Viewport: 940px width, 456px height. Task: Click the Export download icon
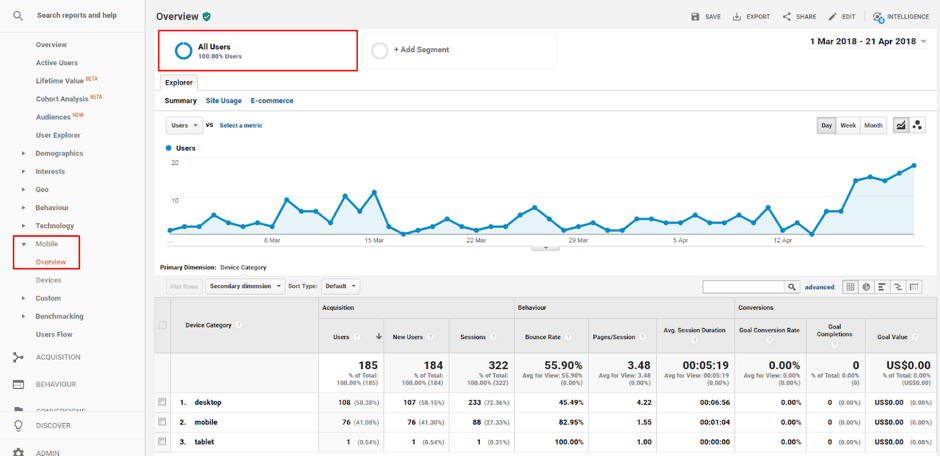pos(737,17)
